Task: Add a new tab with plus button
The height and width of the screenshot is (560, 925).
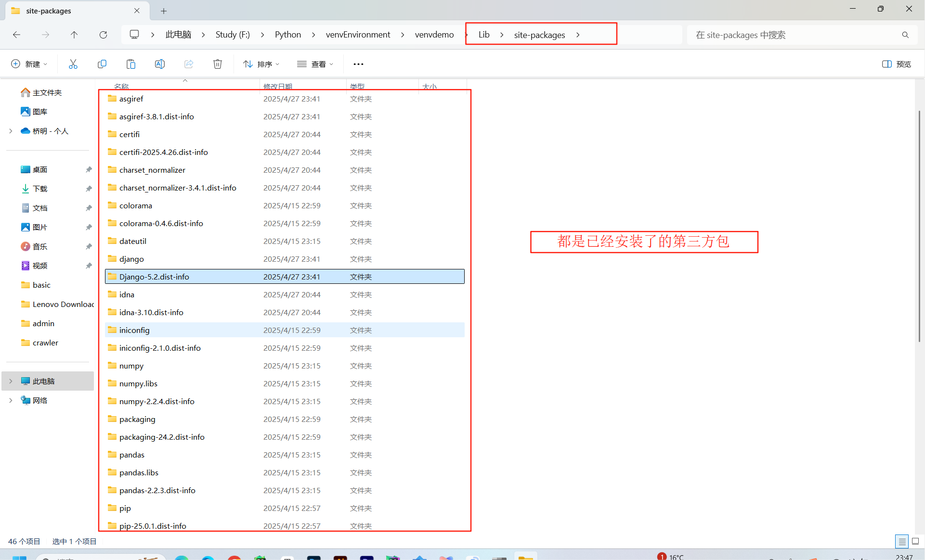Action: [x=164, y=11]
